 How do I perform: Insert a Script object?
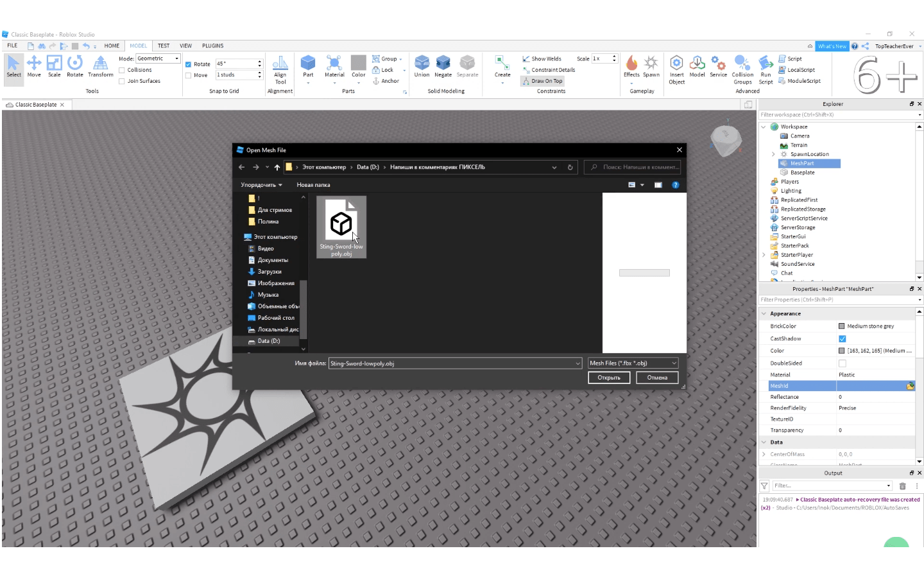coord(790,58)
